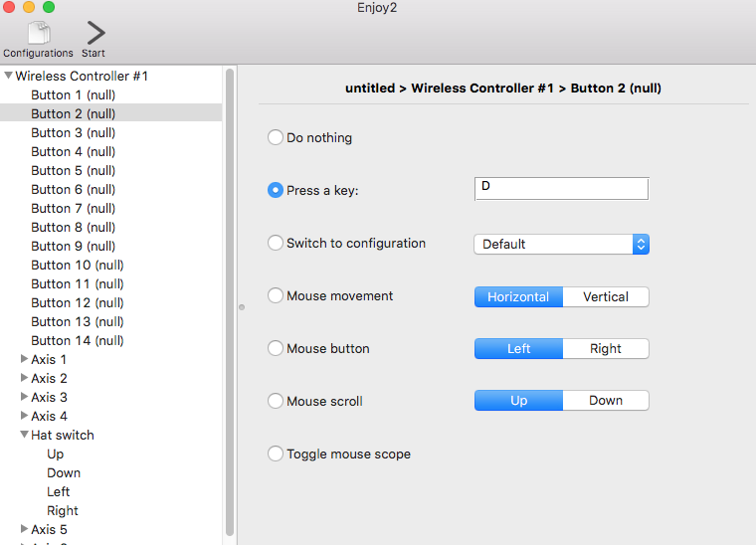Set mouse movement to Vertical
This screenshot has width=756, height=545.
[606, 296]
